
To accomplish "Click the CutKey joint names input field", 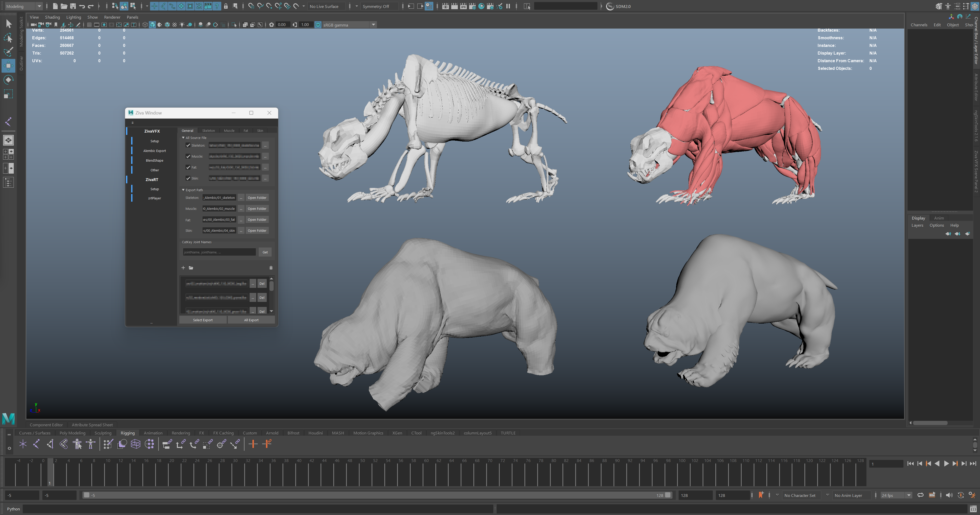I will pos(219,252).
